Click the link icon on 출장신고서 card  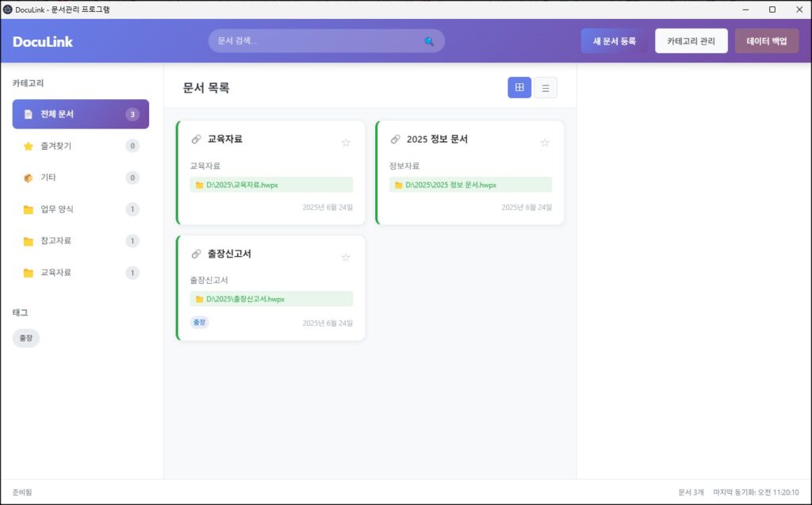point(196,254)
